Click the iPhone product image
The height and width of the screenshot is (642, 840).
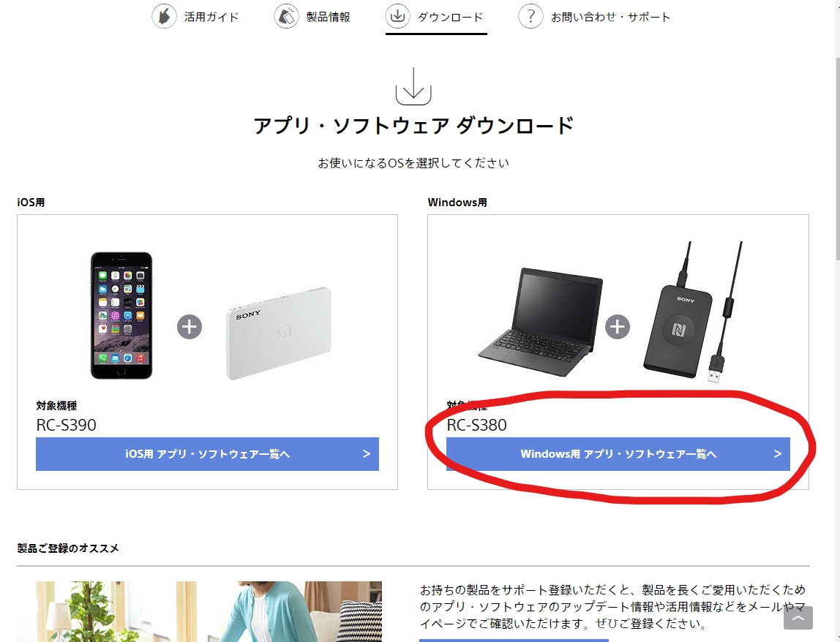(121, 315)
